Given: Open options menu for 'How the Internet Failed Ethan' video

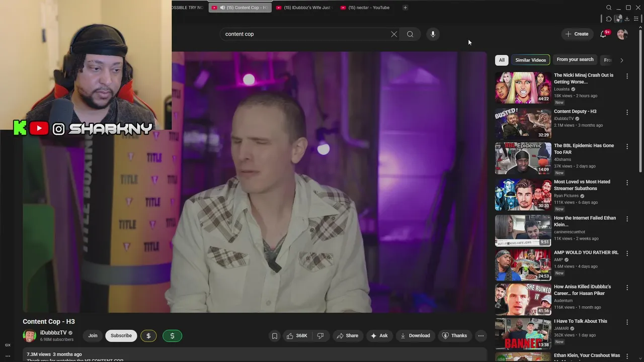Looking at the screenshot, I should coord(627,219).
